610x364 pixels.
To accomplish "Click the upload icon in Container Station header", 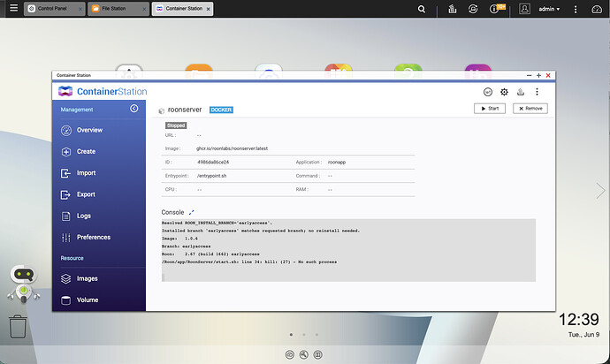I will (x=521, y=92).
